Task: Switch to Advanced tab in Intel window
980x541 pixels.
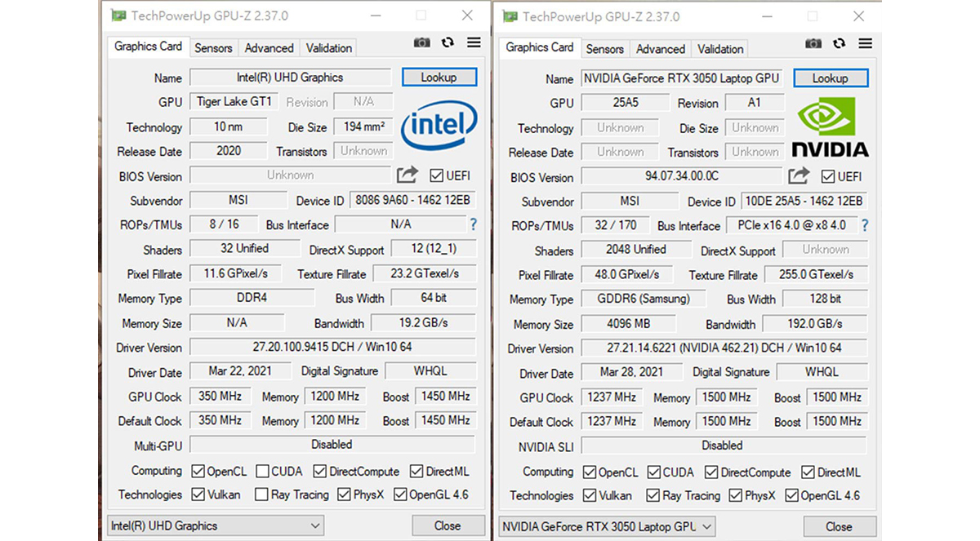Action: [x=269, y=48]
